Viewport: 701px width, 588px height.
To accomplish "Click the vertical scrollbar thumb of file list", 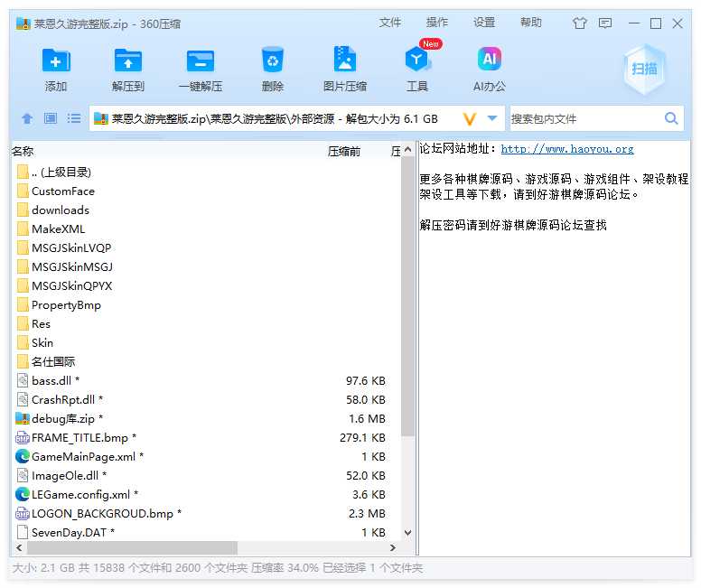I will pyautogui.click(x=407, y=296).
